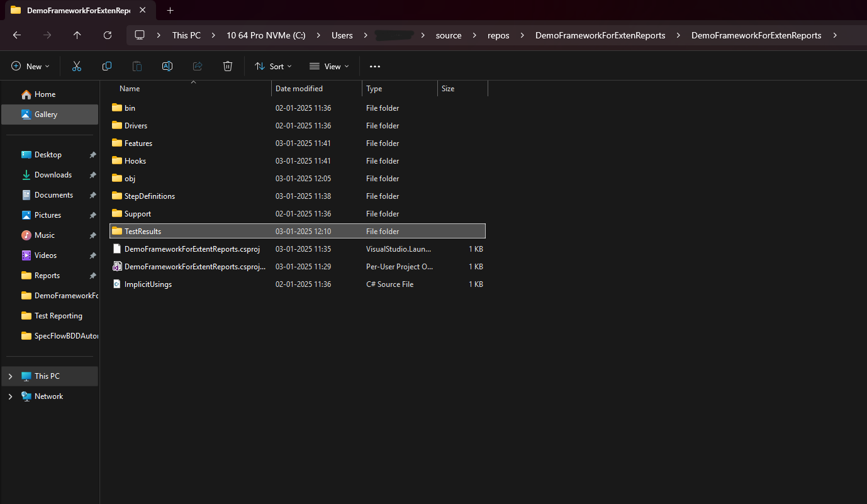
Task: Open the See more ellipsis menu
Action: tap(375, 66)
